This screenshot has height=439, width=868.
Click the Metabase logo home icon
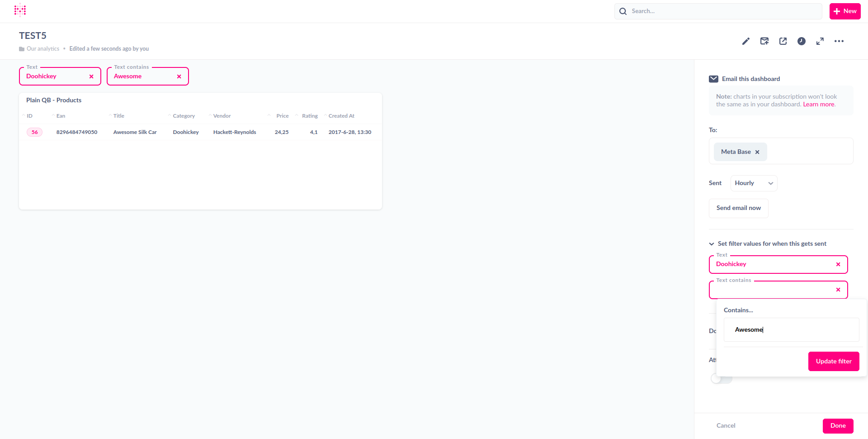point(20,10)
